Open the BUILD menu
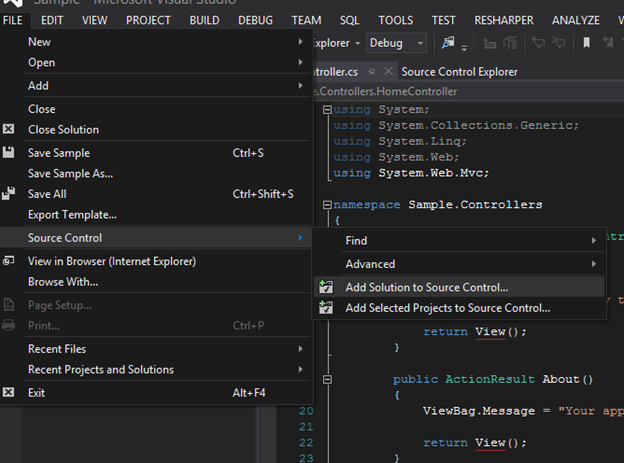This screenshot has width=624, height=463. tap(204, 20)
